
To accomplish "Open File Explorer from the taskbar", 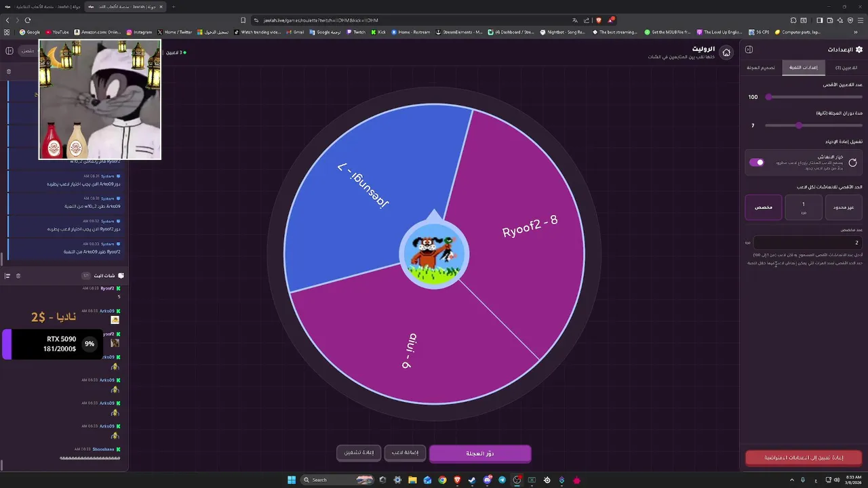I will click(x=412, y=480).
